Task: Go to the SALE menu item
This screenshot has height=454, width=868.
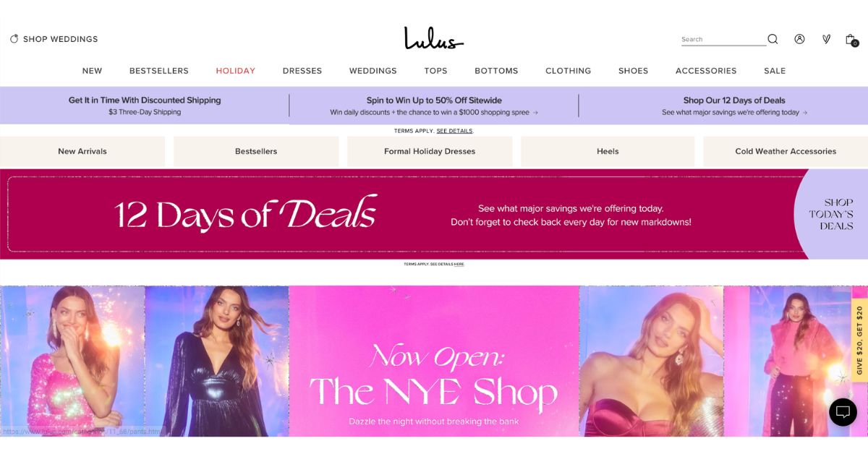Action: [775, 71]
